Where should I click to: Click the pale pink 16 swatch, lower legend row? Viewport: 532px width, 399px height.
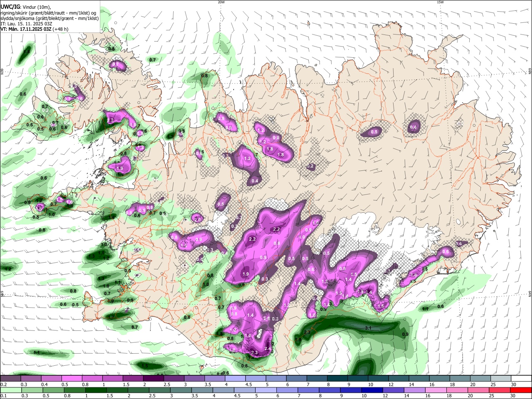[436, 390]
